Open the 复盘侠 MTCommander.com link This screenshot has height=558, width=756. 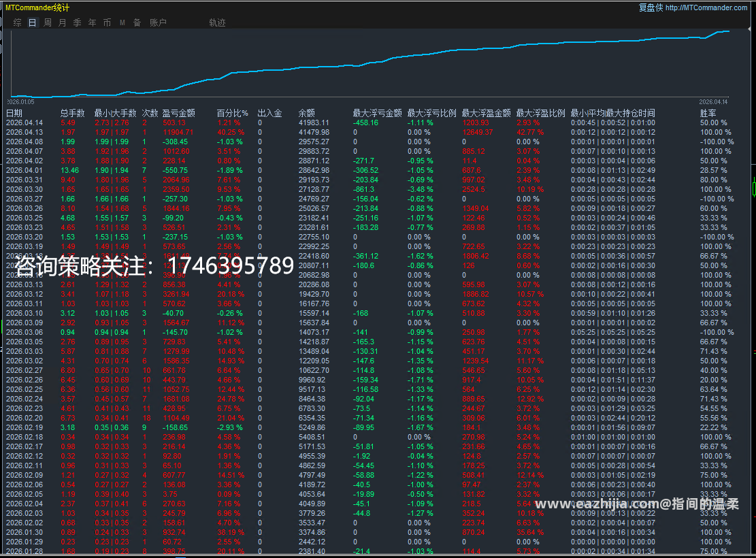pos(693,7)
